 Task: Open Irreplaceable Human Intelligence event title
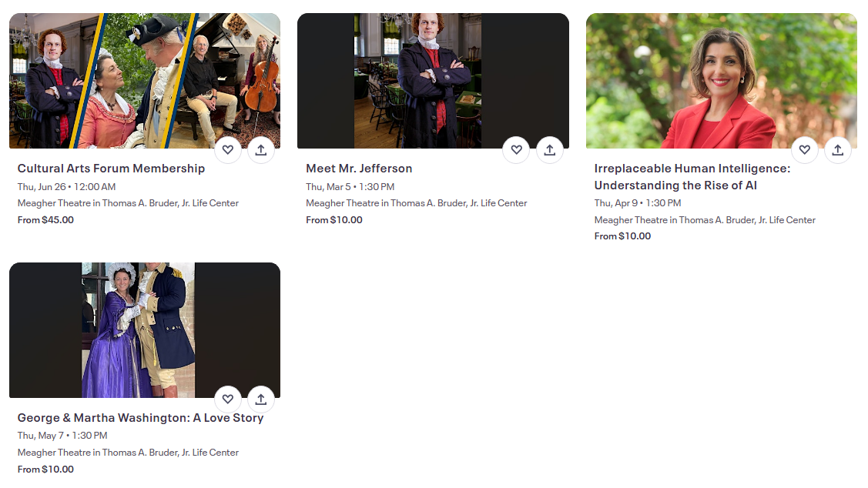[692, 176]
